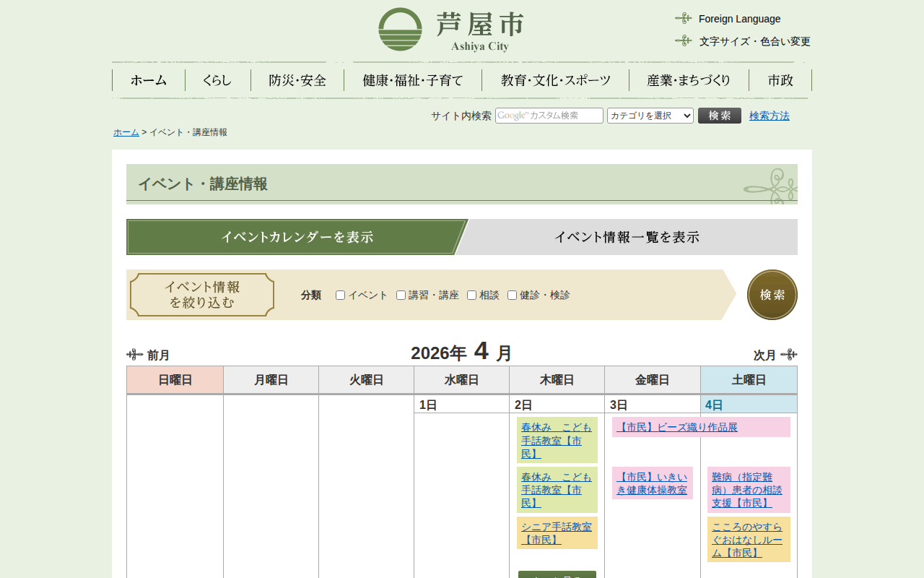Click the next month ornament icon
924x578 pixels.
[x=789, y=355]
